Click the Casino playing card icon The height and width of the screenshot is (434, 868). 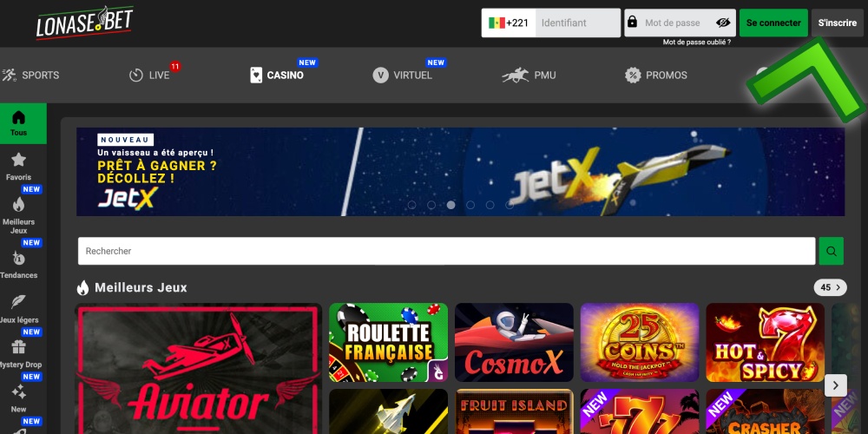256,75
